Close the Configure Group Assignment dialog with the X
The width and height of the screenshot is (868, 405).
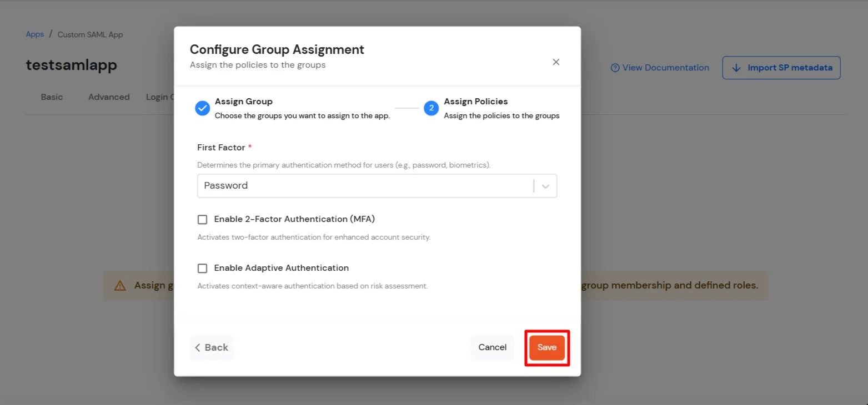tap(556, 62)
